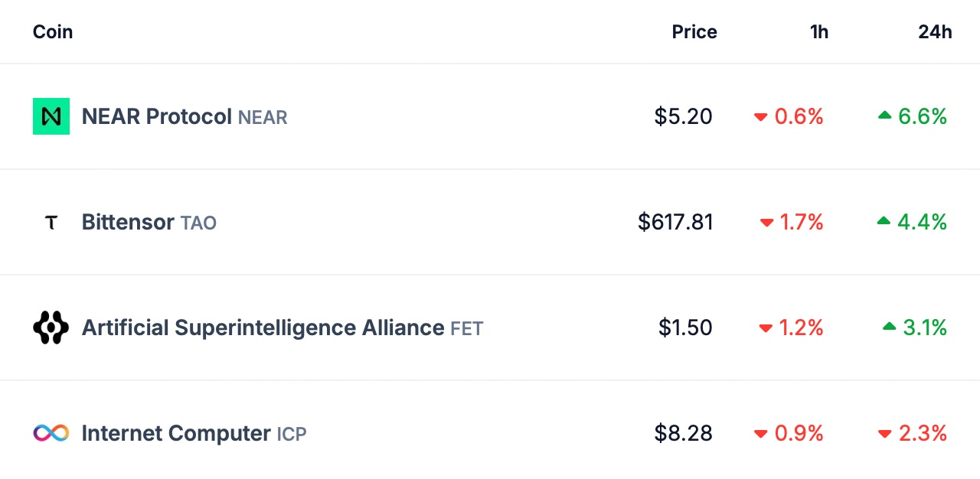Click the Internet Computer infinity logo

pos(51,433)
